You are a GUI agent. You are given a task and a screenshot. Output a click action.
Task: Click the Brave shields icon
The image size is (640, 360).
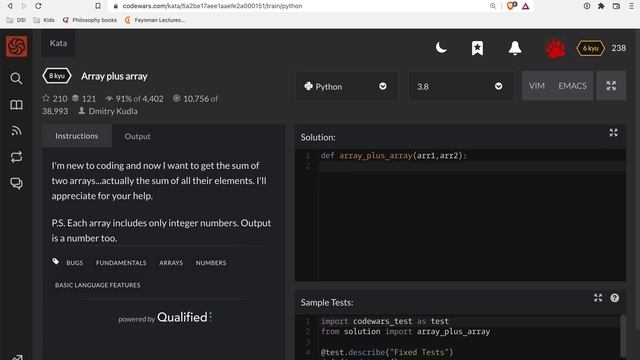(511, 6)
